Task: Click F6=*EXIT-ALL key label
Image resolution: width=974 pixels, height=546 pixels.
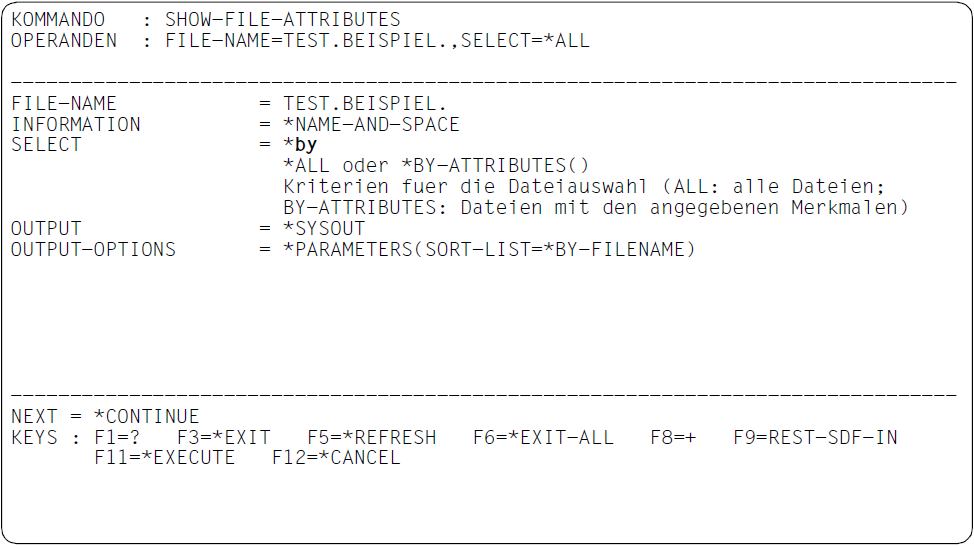Action: [x=543, y=437]
